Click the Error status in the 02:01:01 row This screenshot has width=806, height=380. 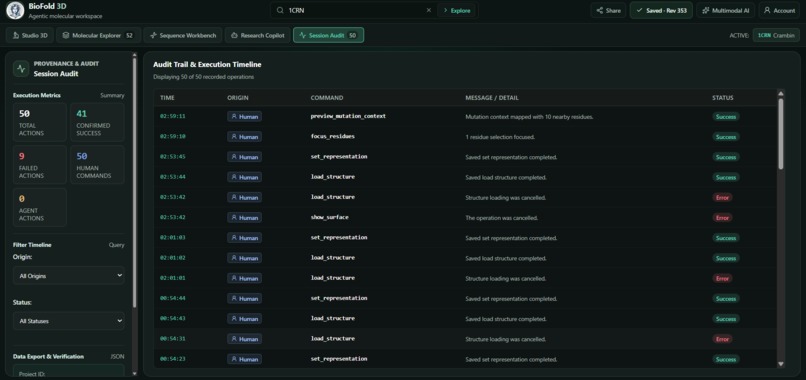click(x=722, y=278)
